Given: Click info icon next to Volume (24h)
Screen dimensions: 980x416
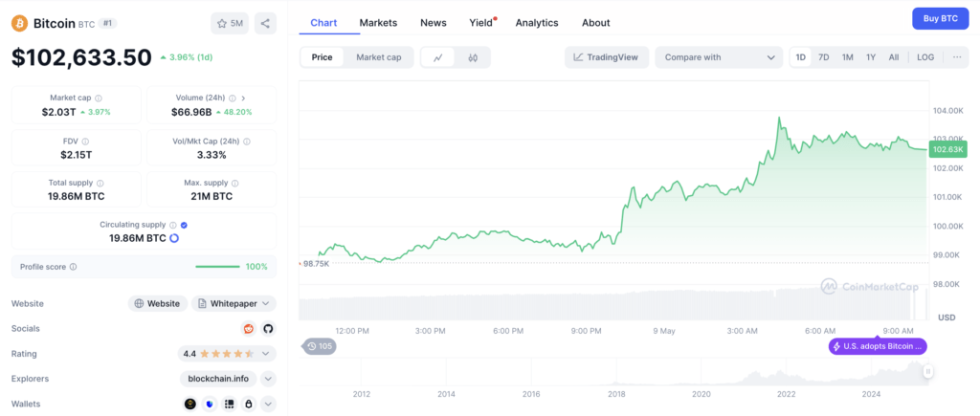Looking at the screenshot, I should click(232, 99).
